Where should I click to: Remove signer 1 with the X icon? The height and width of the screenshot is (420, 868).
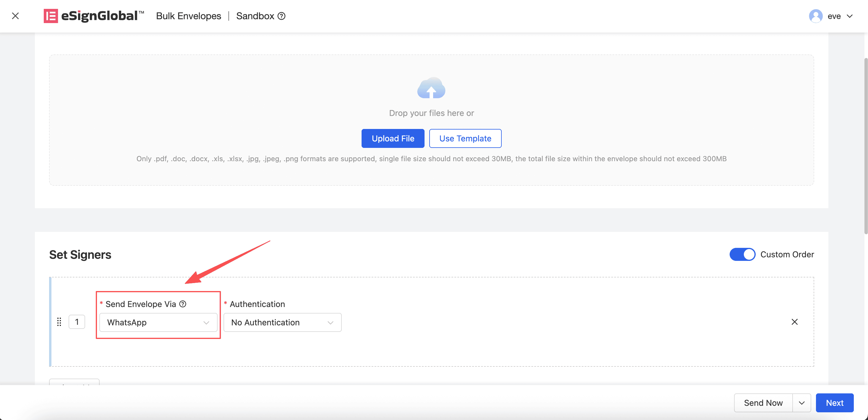pyautogui.click(x=794, y=322)
